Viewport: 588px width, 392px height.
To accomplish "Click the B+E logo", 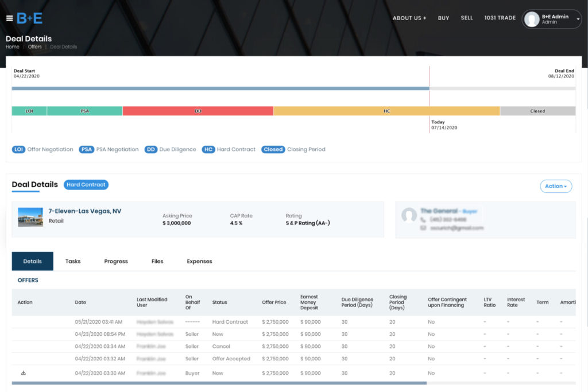I will click(29, 18).
